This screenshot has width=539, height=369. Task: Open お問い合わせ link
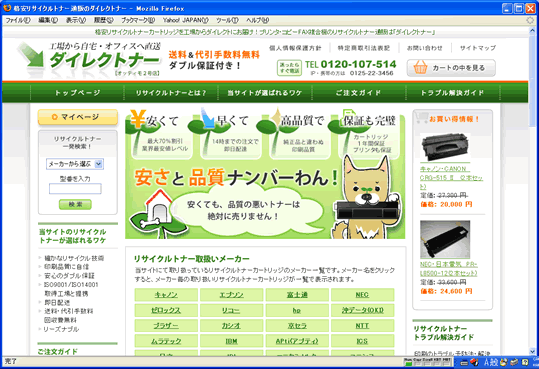(x=425, y=48)
